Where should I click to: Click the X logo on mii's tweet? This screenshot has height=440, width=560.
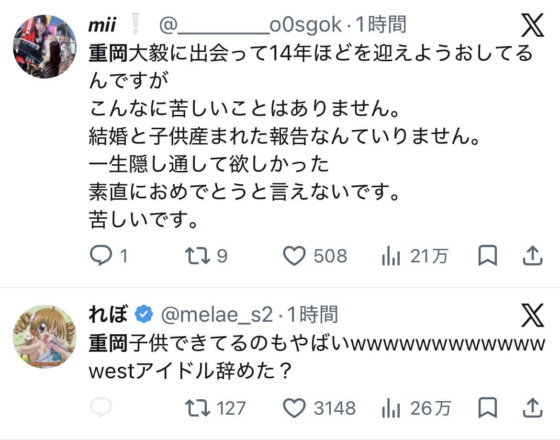532,25
